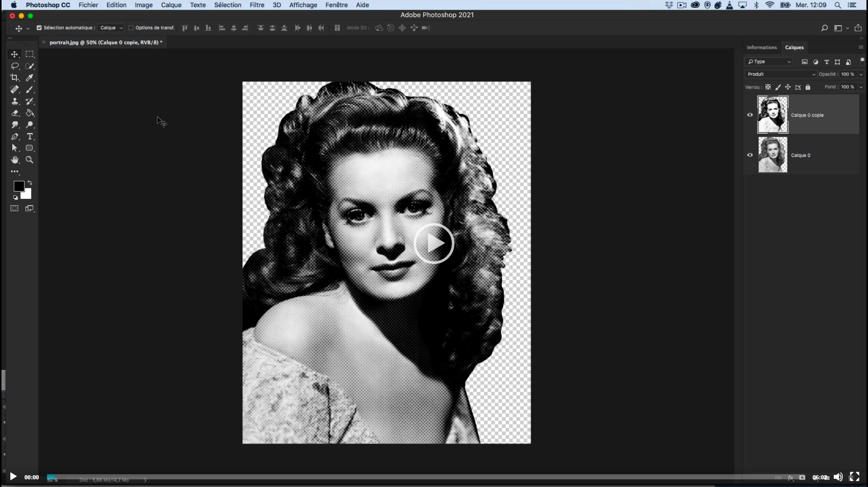Select the Clone Stamp tool
Image resolution: width=868 pixels, height=487 pixels.
point(14,101)
